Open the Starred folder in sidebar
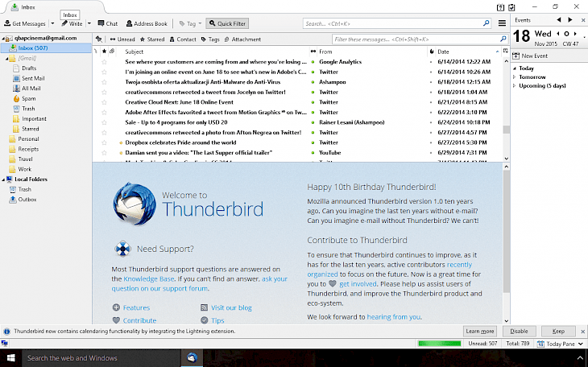The height and width of the screenshot is (367, 588). (x=30, y=129)
